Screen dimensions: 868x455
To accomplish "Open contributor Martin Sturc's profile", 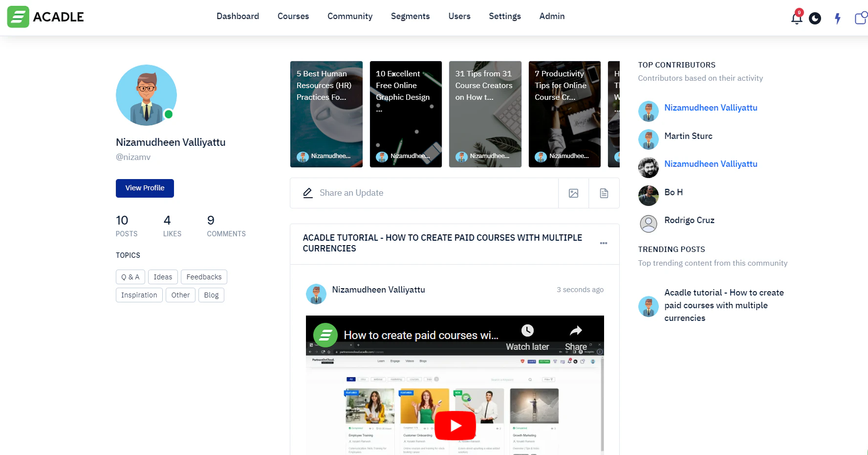I will (x=688, y=136).
